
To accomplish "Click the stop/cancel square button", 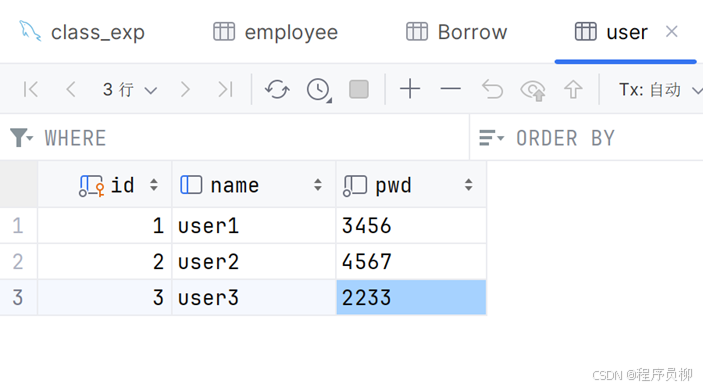I will pos(359,89).
